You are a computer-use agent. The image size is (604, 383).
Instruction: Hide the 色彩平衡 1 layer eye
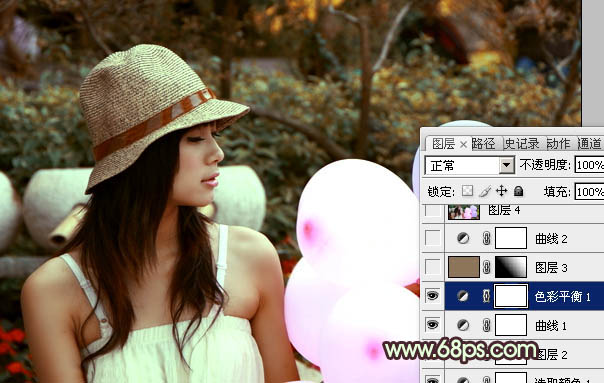(x=433, y=296)
